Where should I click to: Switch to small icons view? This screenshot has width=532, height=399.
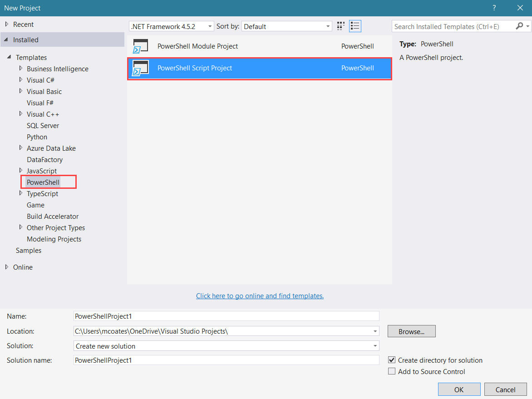[340, 26]
